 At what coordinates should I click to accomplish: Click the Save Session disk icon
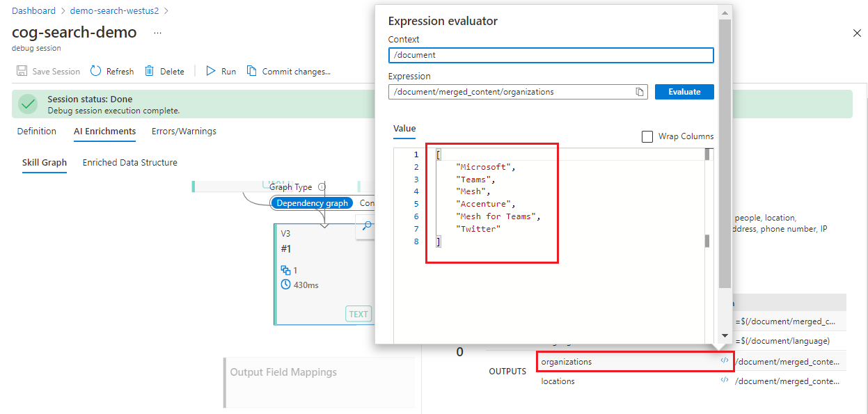[x=22, y=71]
